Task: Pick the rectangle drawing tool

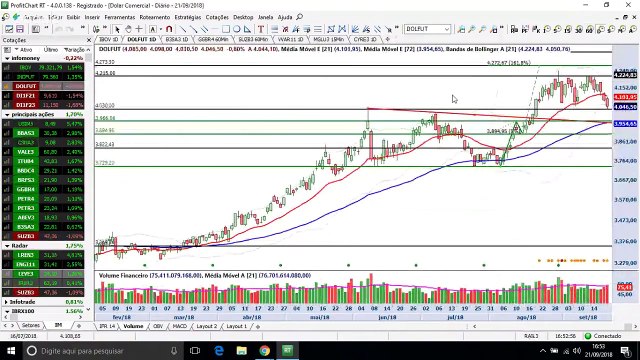Action: pyautogui.click(x=226, y=29)
